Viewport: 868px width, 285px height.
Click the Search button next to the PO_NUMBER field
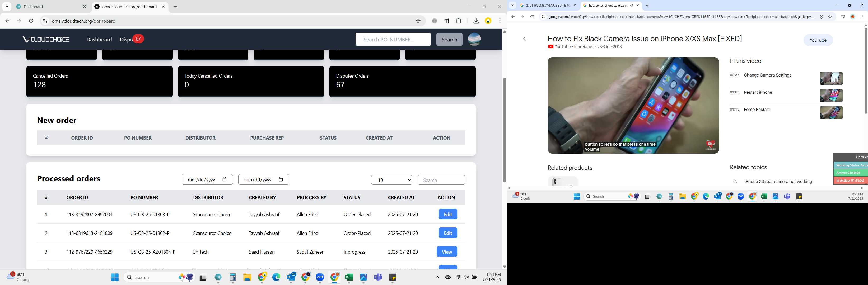pyautogui.click(x=449, y=39)
